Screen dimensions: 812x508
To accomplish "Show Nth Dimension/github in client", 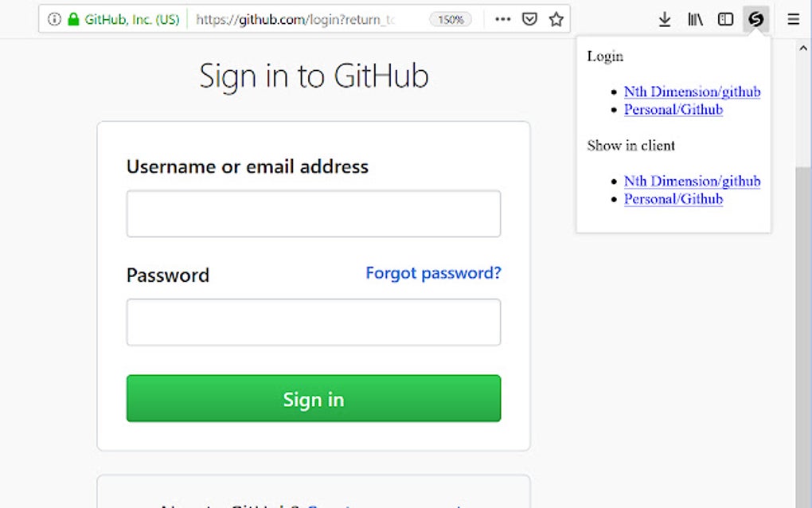I will [x=692, y=182].
